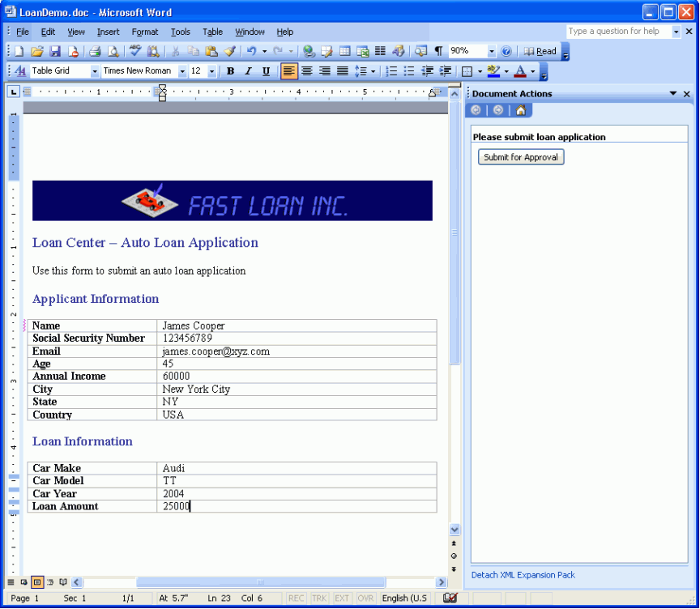Toggle bold formatting
700x609 pixels.
click(230, 71)
